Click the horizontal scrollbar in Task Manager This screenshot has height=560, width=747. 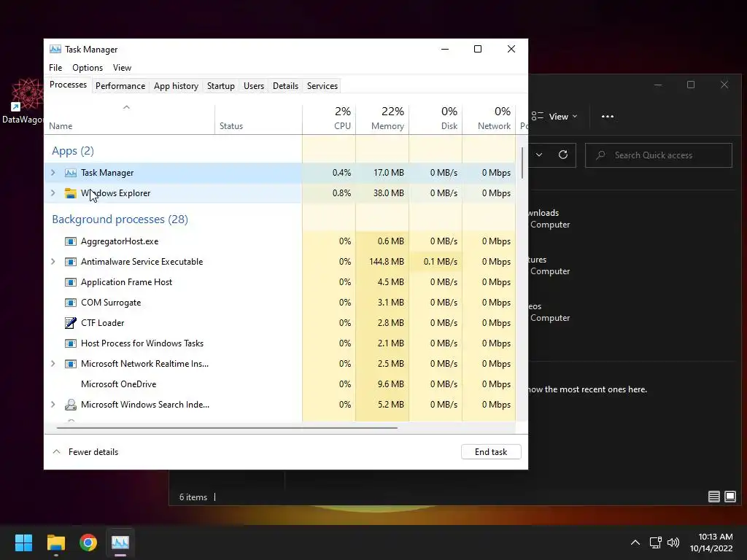[227, 427]
